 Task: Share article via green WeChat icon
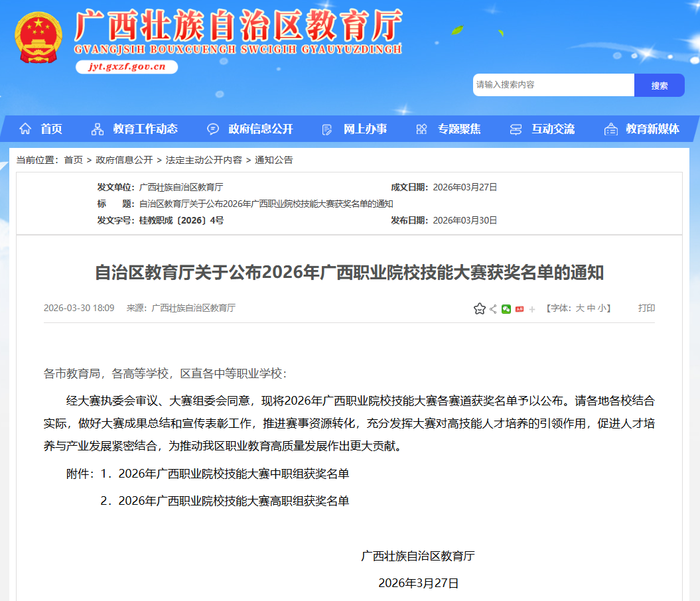click(x=506, y=308)
